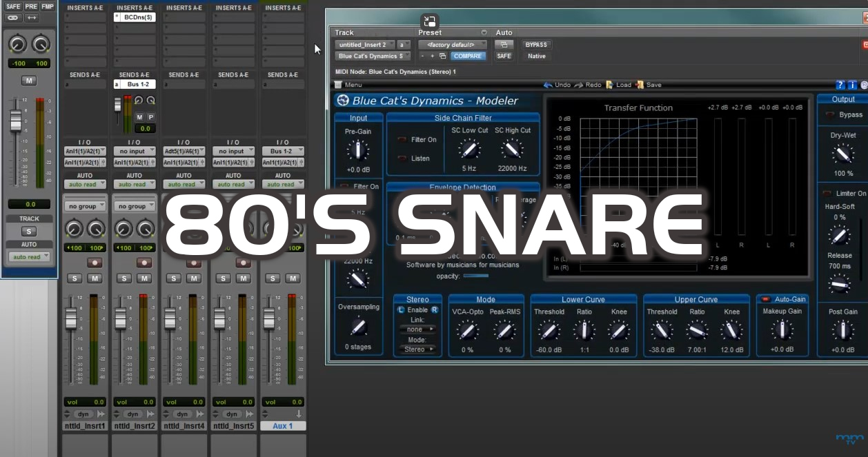Toggle the Output Bypass switch
868x457 pixels.
pos(830,115)
